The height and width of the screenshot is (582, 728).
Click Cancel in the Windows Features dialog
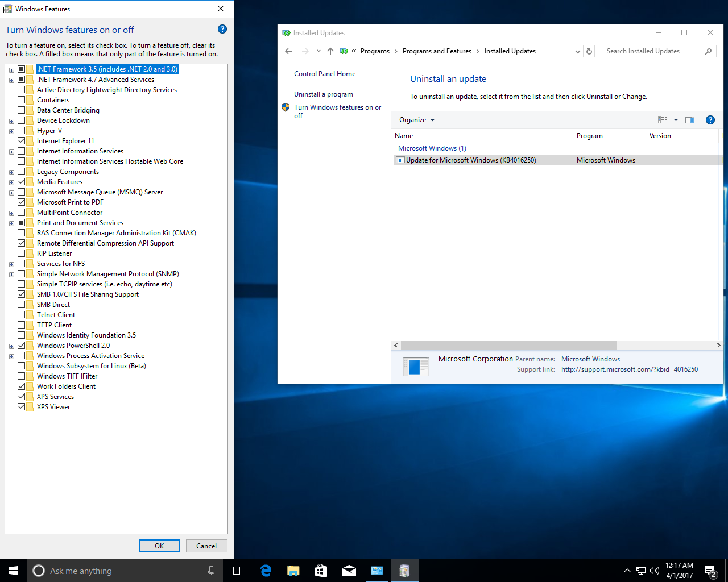pyautogui.click(x=206, y=546)
